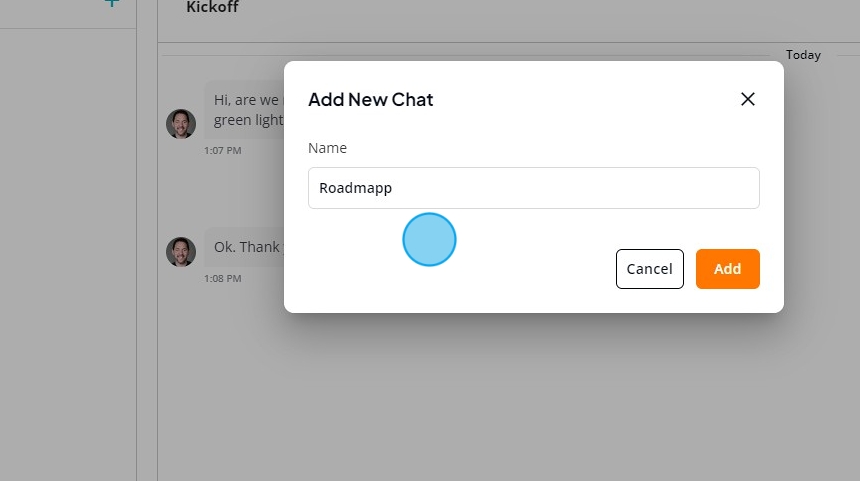Click the Name label above the field
Viewport: 860px width, 481px height.
point(327,148)
